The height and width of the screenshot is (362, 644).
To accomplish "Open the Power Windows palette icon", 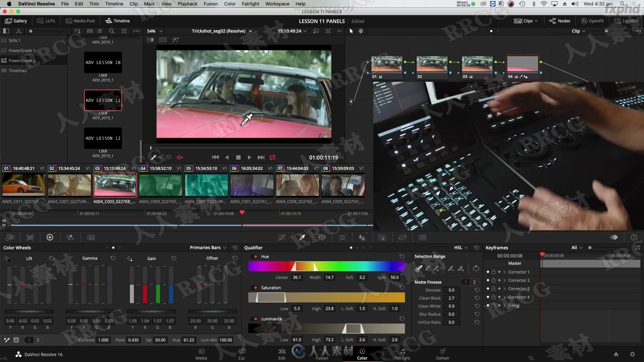I will 322,237.
